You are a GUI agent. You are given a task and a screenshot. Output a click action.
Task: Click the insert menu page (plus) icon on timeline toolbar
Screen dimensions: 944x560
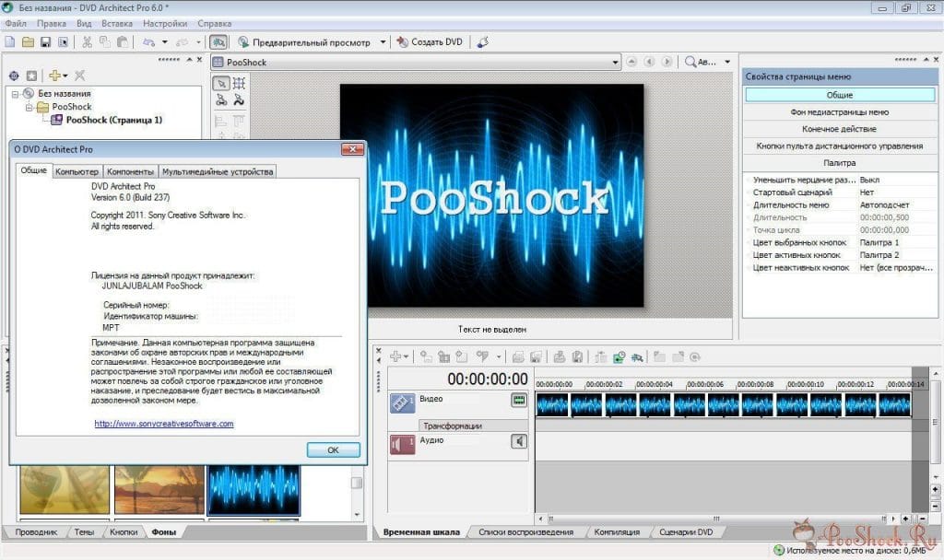[395, 358]
